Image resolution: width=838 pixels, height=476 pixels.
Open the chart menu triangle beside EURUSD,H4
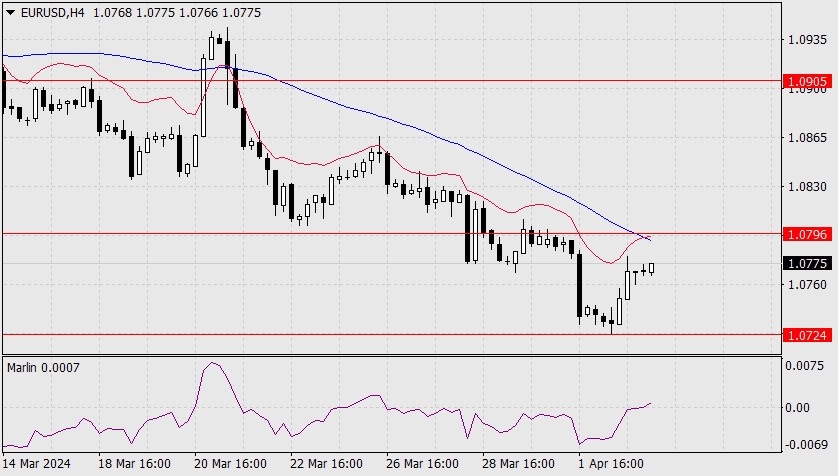[x=10, y=13]
